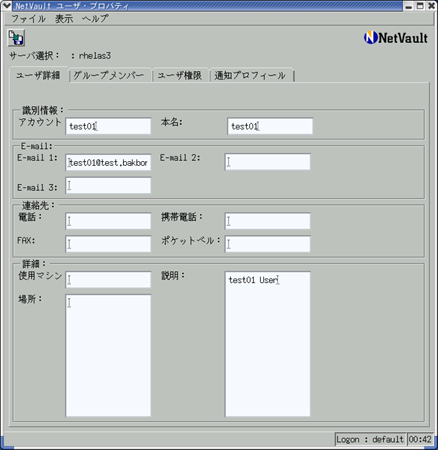This screenshot has width=438, height=450.
Task: Switch to the ユーザ権限 tab
Action: (x=180, y=75)
